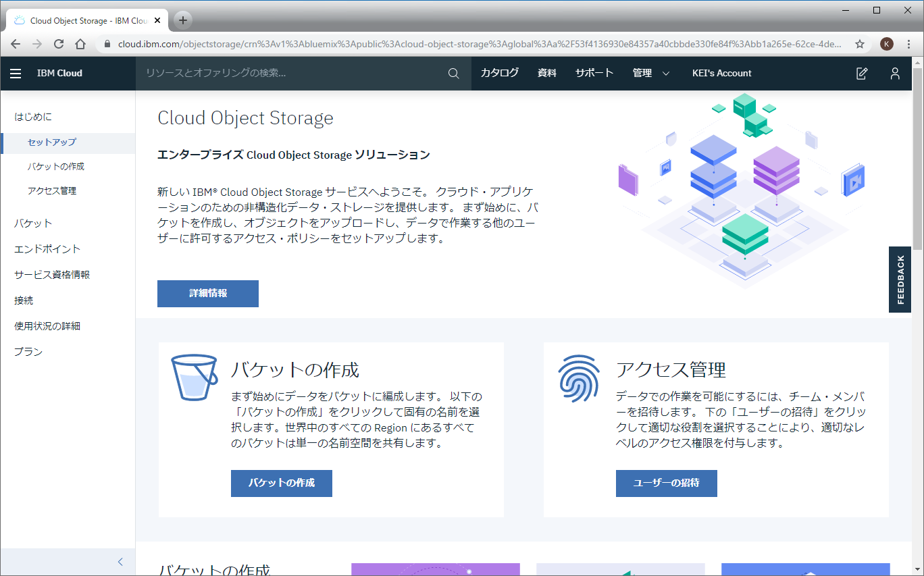
Task: Click the 詳細情報 button
Action: [x=208, y=294]
